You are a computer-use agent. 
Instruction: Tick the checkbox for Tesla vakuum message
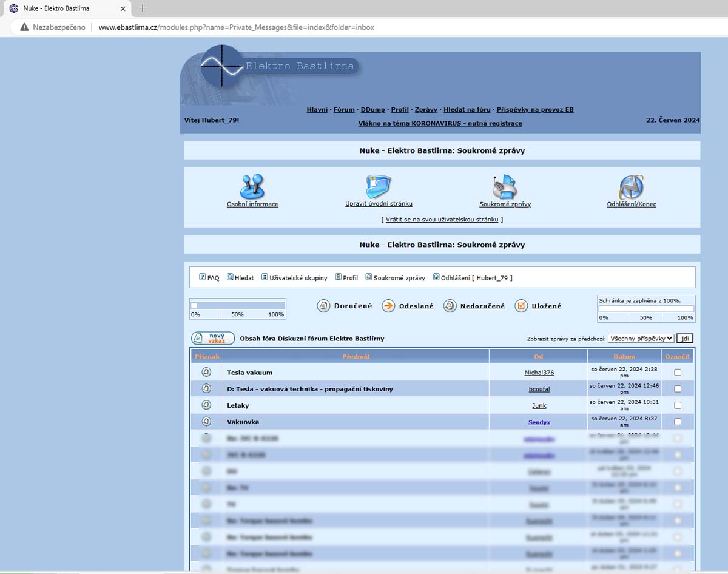678,373
